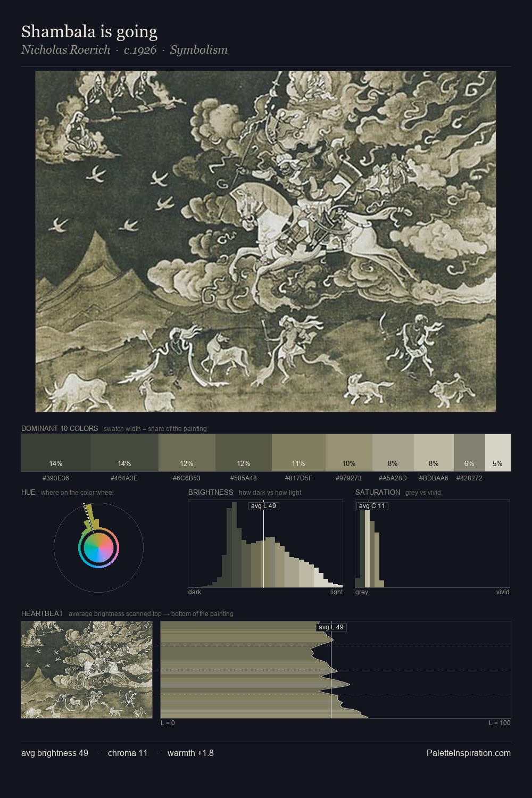
Task: Click the #464A3E color swatch
Action: point(124,453)
